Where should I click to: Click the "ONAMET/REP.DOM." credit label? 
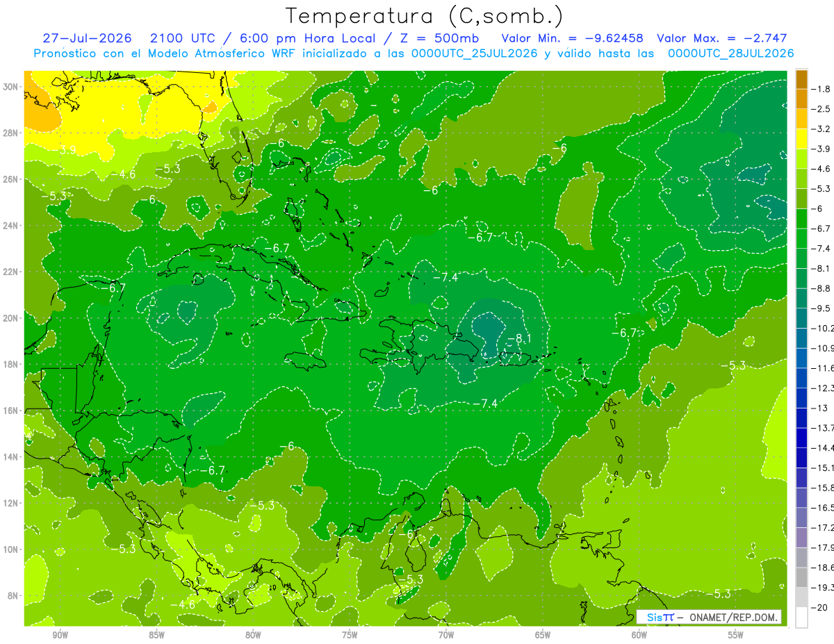tap(733, 617)
